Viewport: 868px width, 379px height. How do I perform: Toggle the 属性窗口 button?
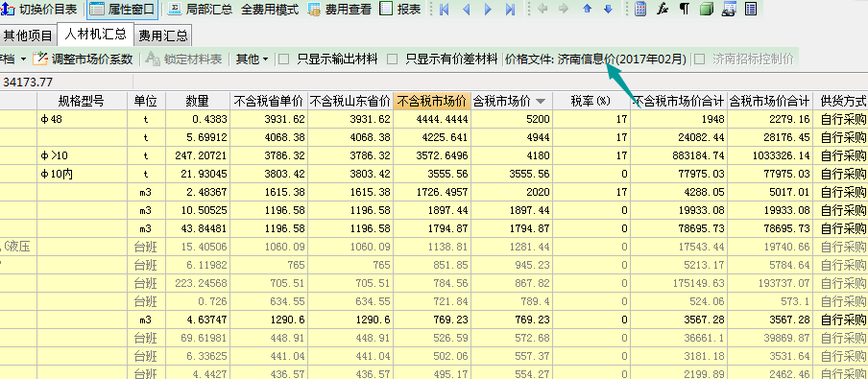pos(122,10)
